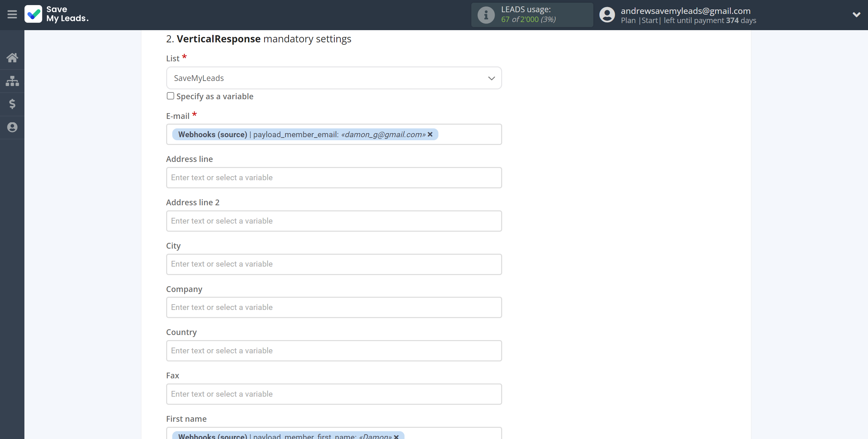Click the Save My Leads logo
The height and width of the screenshot is (439, 868).
click(57, 14)
